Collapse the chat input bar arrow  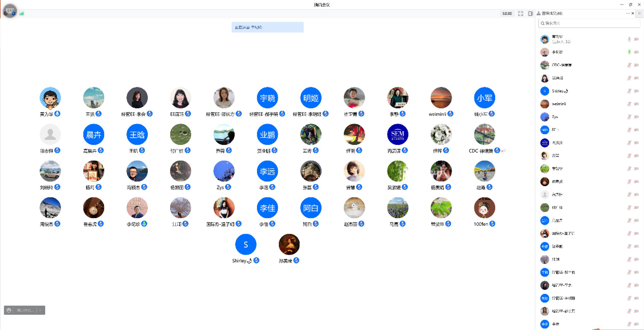[40, 310]
